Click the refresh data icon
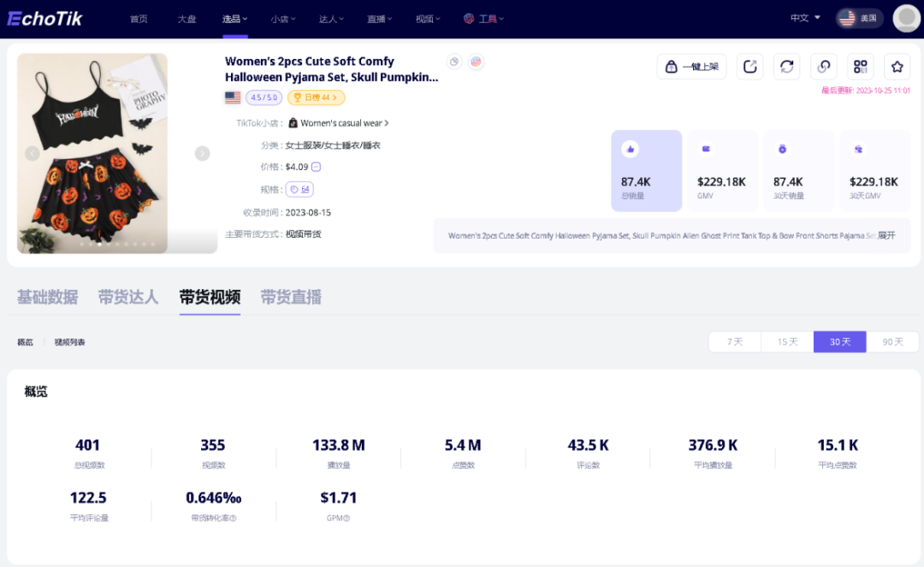 (x=786, y=67)
